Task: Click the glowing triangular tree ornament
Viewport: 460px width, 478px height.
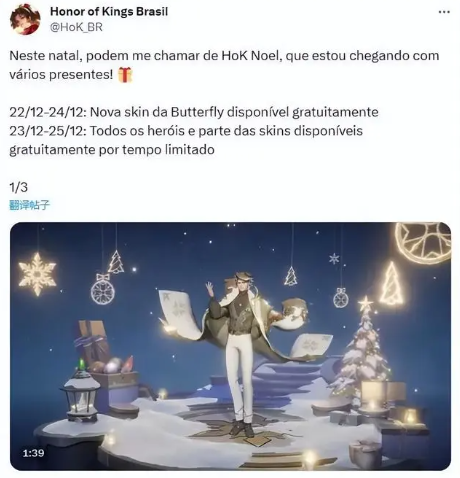Action: click(x=392, y=284)
